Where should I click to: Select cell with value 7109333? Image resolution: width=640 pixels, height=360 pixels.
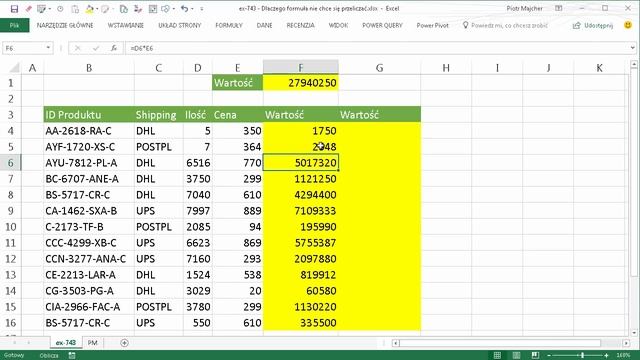pyautogui.click(x=301, y=211)
